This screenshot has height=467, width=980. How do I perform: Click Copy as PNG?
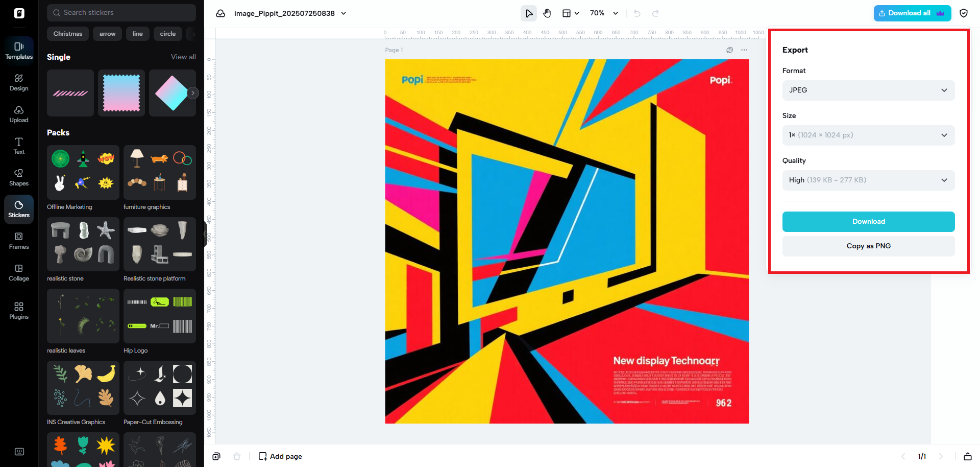tap(868, 246)
